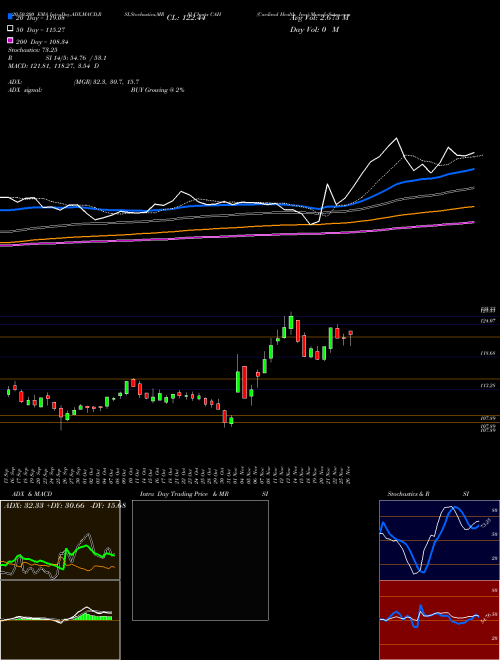This screenshot has height=660, width=500.
Task: Click the empty Intra Day Trading Price box
Action: pos(200,560)
